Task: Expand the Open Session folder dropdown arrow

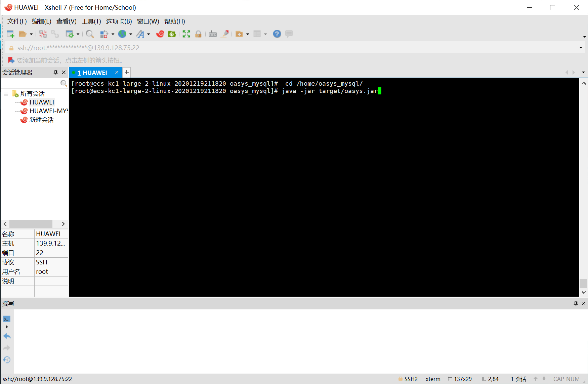Action: click(31, 34)
